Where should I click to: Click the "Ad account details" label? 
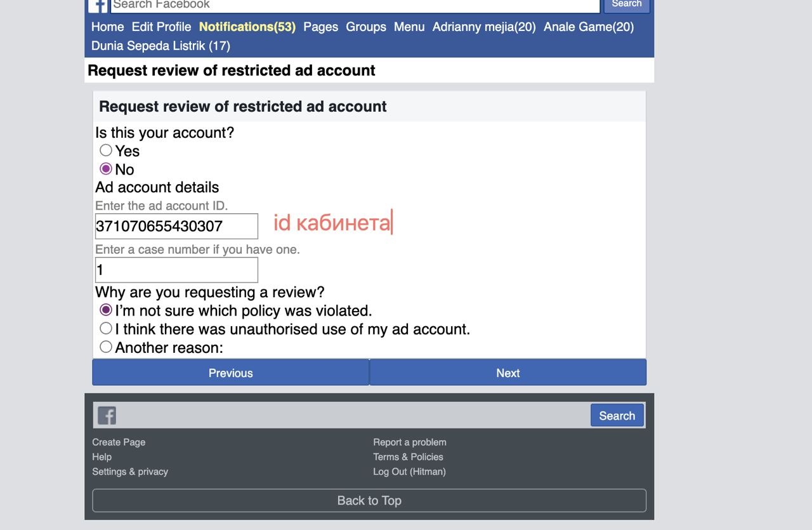157,187
